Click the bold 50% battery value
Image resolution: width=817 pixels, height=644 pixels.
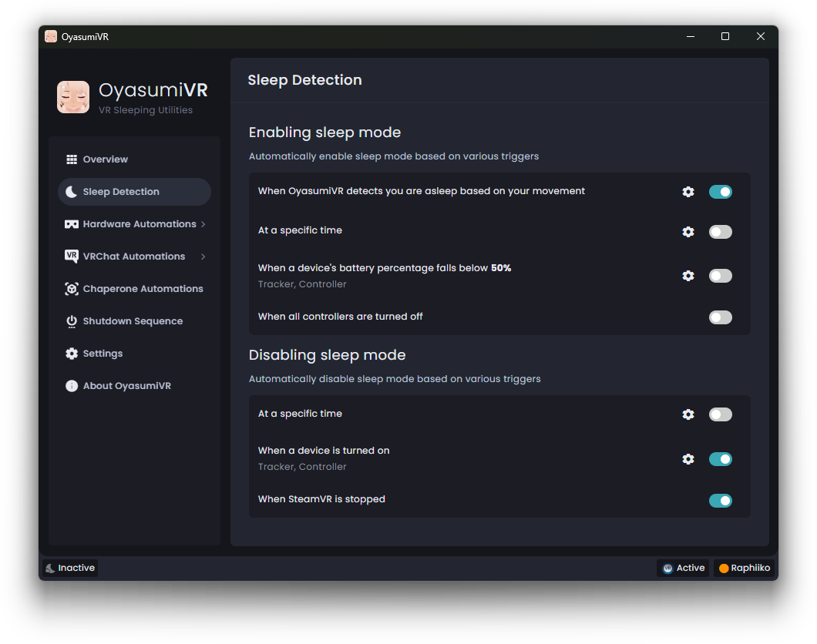tap(501, 268)
